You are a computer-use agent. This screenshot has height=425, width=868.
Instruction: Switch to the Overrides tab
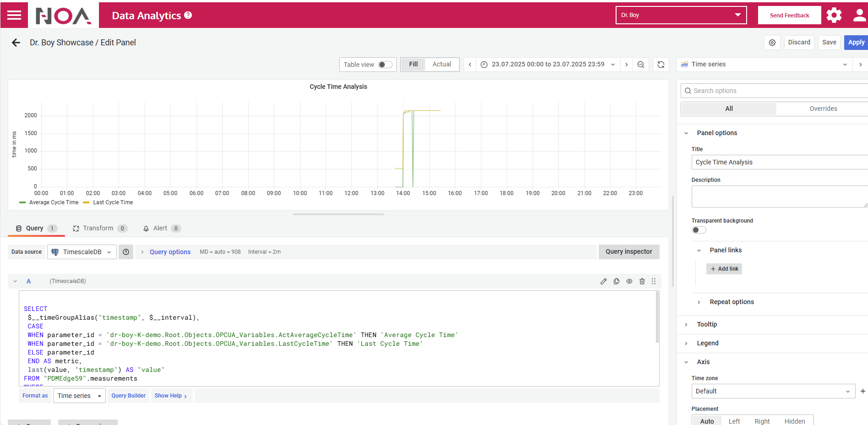tap(823, 109)
